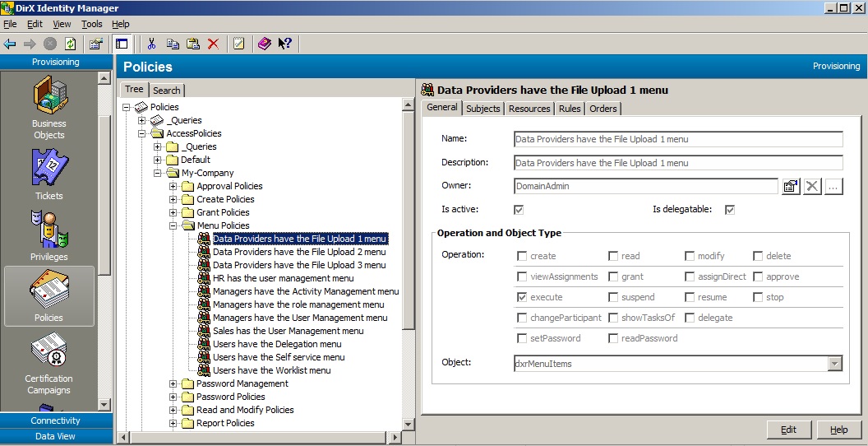Switch to the Subjects tab
This screenshot has width=868, height=446.
coord(482,109)
